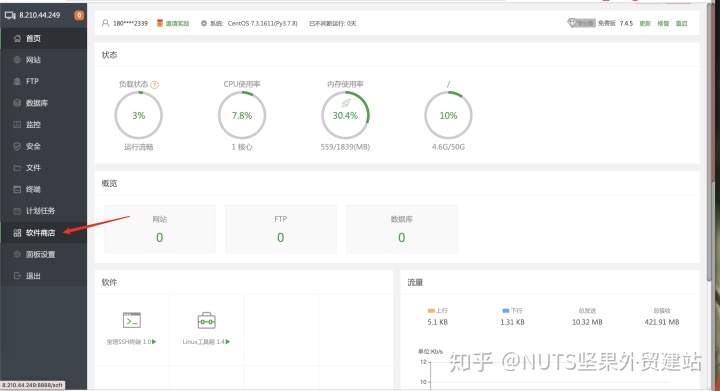Open 数据库 database management
The height and width of the screenshot is (391, 720).
point(43,103)
